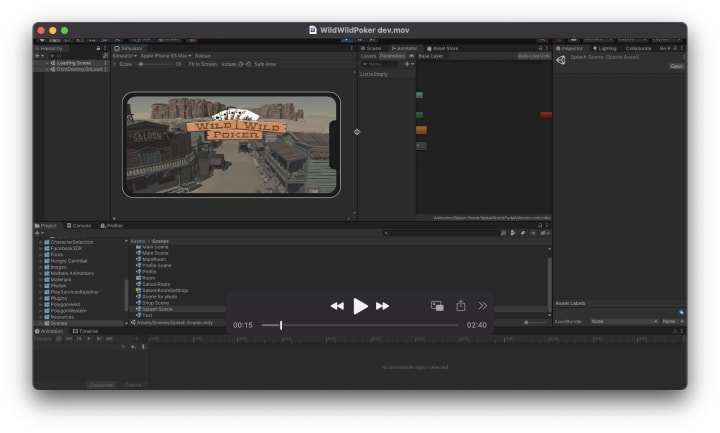The width and height of the screenshot is (720, 433).
Task: Select the SaloonRoomSettings asset
Action: coord(165,291)
